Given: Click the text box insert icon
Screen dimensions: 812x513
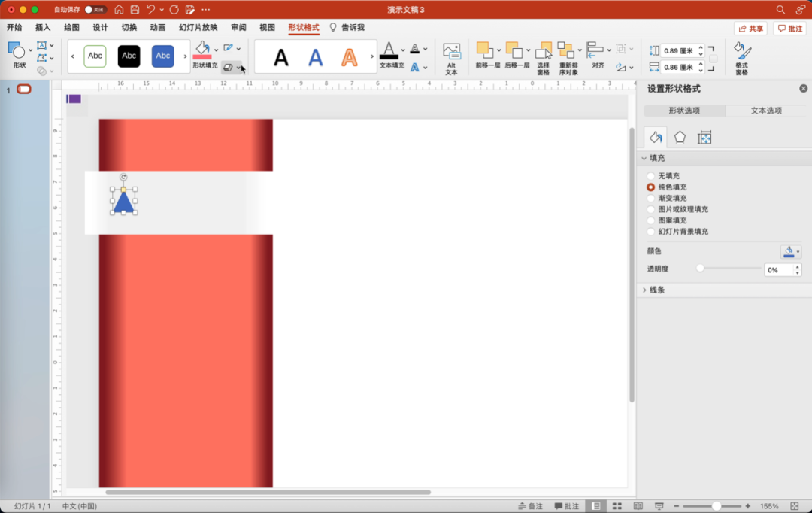Looking at the screenshot, I should coord(42,46).
